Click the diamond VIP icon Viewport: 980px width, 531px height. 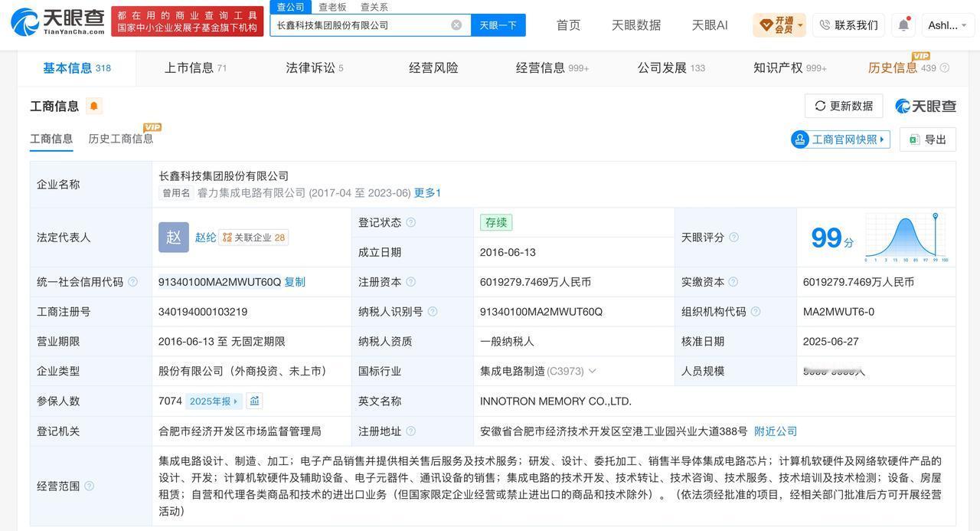pos(766,25)
